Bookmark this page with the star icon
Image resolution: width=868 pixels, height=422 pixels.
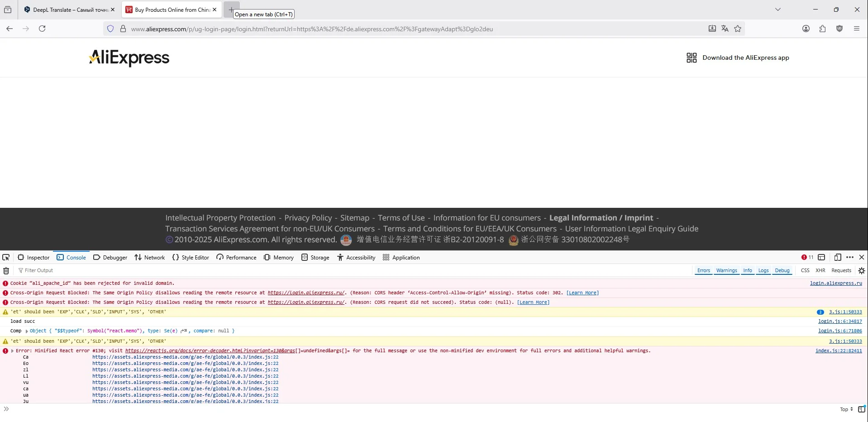(738, 29)
